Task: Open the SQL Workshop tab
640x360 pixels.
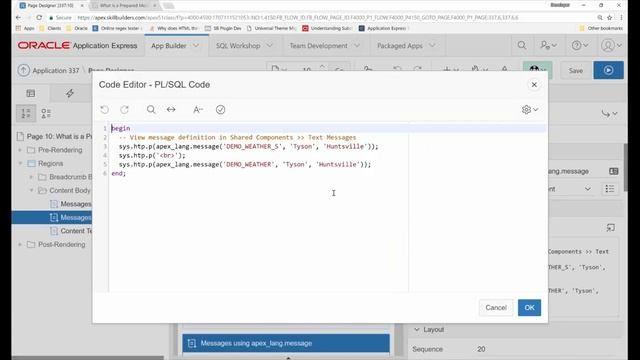Action: click(238, 46)
